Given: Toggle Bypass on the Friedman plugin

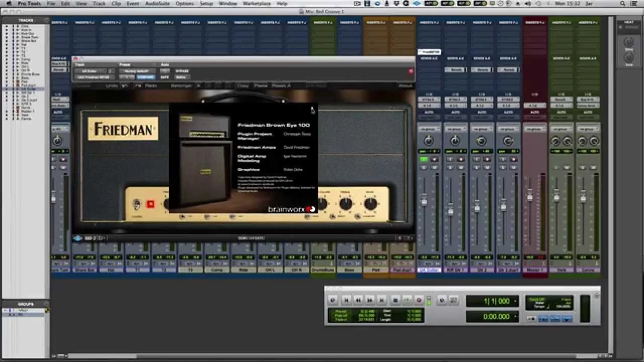Looking at the screenshot, I should click(182, 70).
